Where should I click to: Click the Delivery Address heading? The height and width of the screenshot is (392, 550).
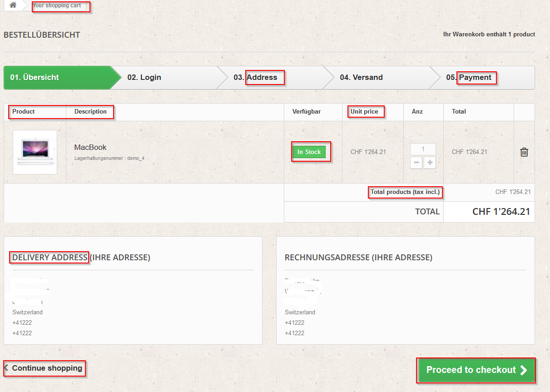(50, 258)
